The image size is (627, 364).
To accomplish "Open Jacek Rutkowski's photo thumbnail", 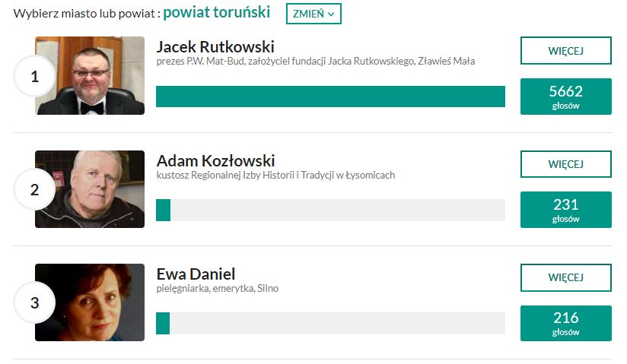I will 90,75.
